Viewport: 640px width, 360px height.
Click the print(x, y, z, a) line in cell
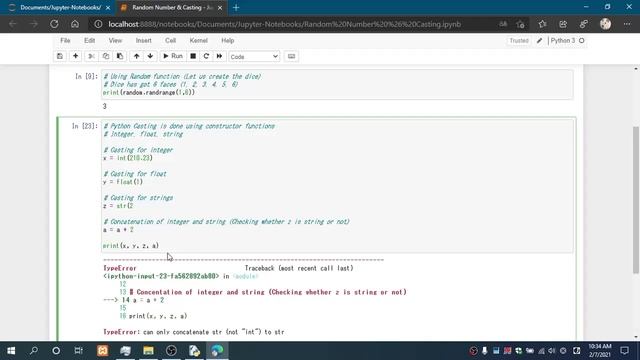[x=131, y=246]
